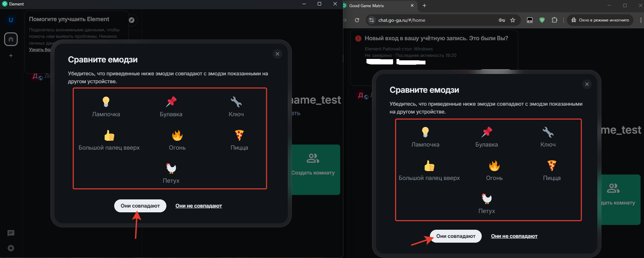644x258 pixels.
Task: Click the Огонь fire emoji in browser dialog
Action: point(494,166)
